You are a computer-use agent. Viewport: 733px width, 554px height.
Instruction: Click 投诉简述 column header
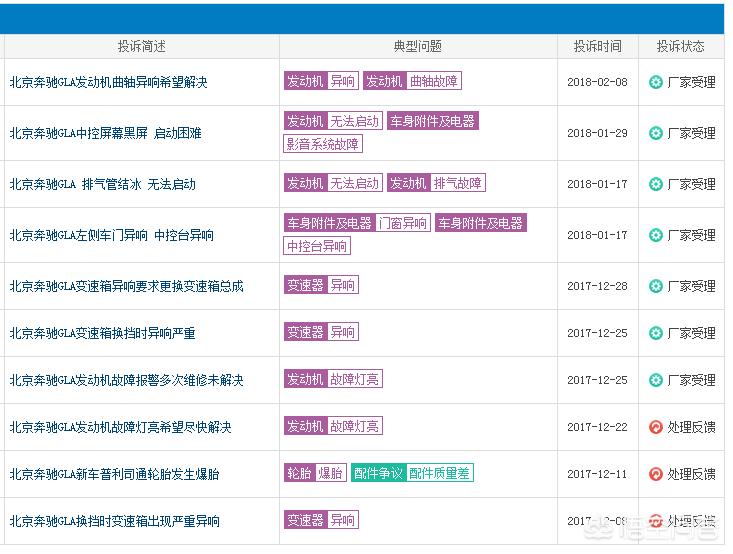142,46
